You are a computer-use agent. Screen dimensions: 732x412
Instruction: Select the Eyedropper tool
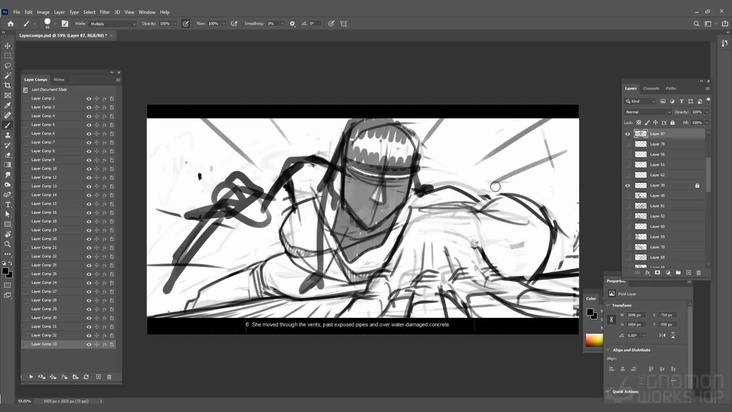point(7,105)
